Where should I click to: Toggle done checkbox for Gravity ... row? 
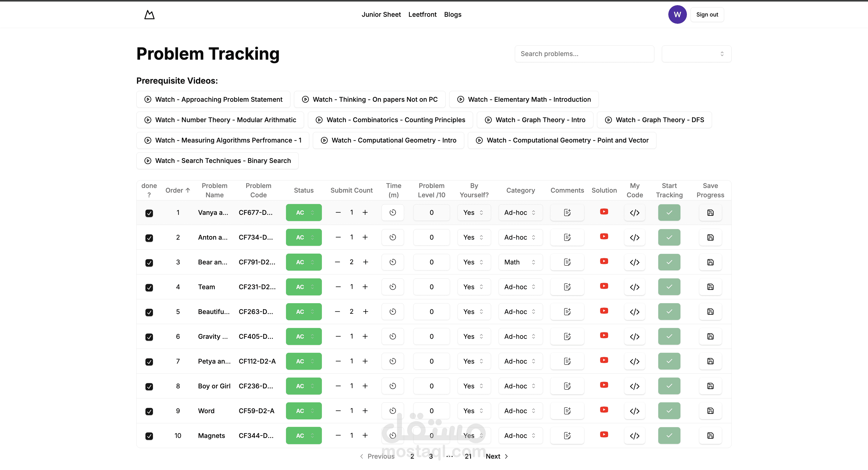[x=149, y=337]
